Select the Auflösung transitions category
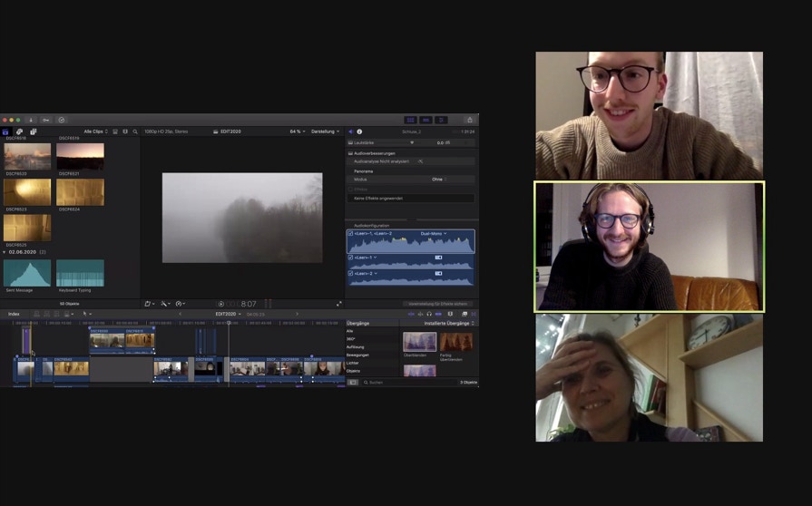This screenshot has width=812, height=506. coord(356,346)
